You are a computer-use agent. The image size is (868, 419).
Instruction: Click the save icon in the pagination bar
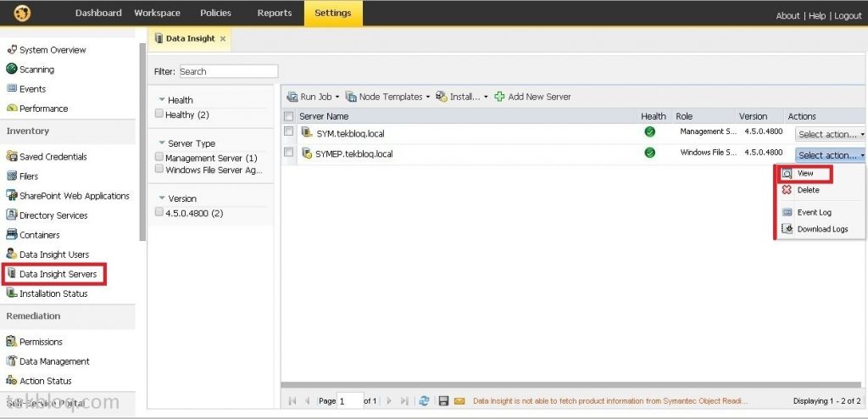click(x=443, y=400)
